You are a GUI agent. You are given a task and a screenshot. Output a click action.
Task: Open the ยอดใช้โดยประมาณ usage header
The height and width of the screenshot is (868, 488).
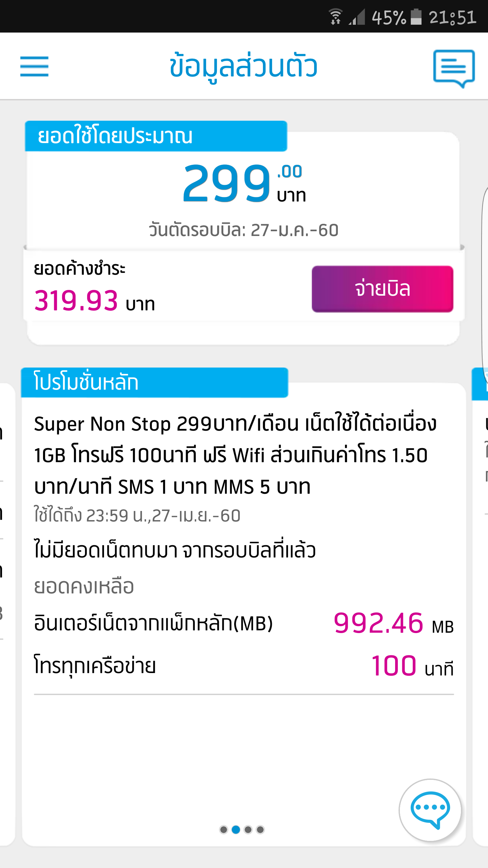pyautogui.click(x=156, y=136)
